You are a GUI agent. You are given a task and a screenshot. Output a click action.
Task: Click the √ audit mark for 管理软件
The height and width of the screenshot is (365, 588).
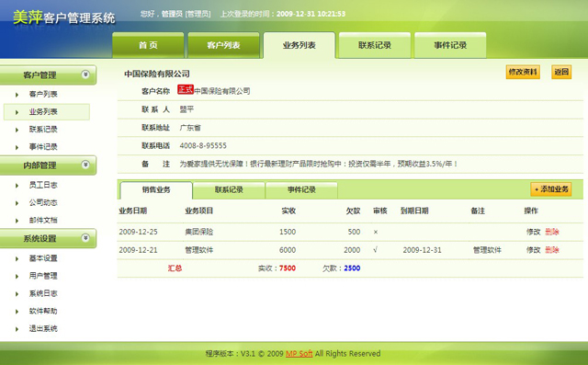click(x=375, y=250)
